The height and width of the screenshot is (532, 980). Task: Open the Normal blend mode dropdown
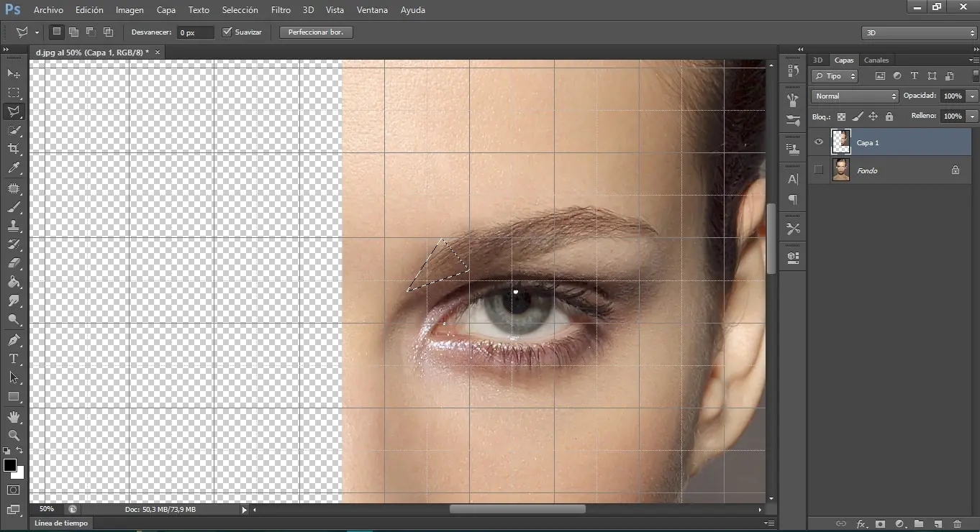point(855,96)
